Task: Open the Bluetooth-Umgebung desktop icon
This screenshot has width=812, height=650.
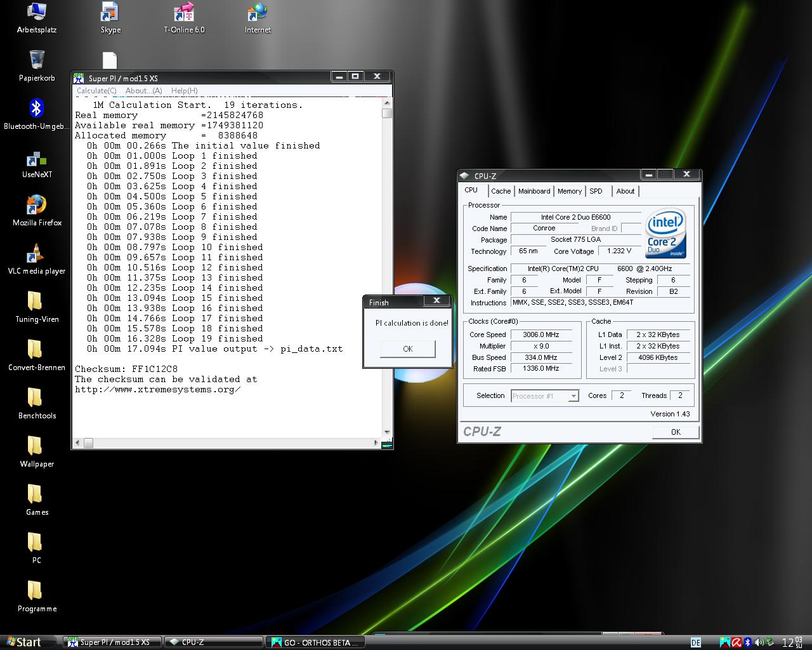Action: click(36, 109)
